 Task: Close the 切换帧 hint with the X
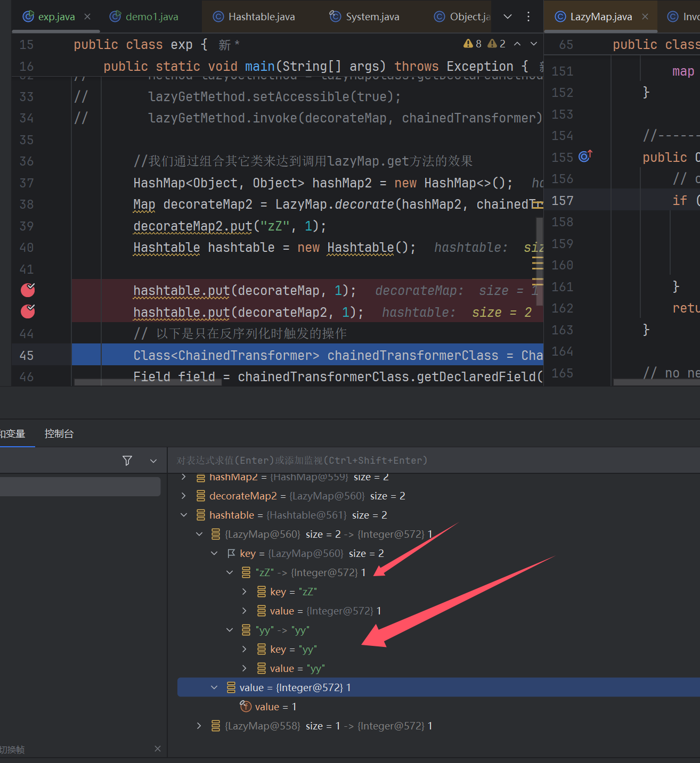point(158,749)
